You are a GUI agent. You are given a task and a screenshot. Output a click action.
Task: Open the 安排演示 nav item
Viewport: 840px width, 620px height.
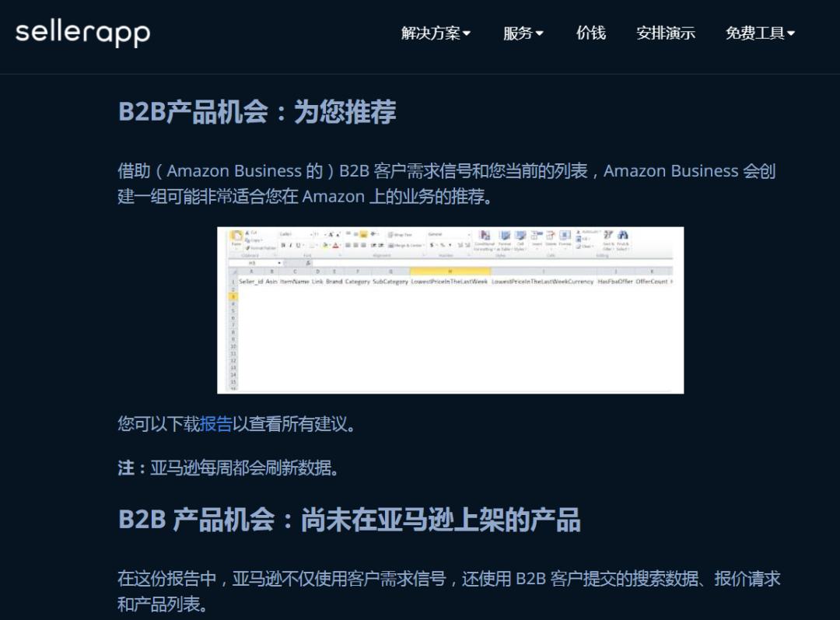click(665, 33)
